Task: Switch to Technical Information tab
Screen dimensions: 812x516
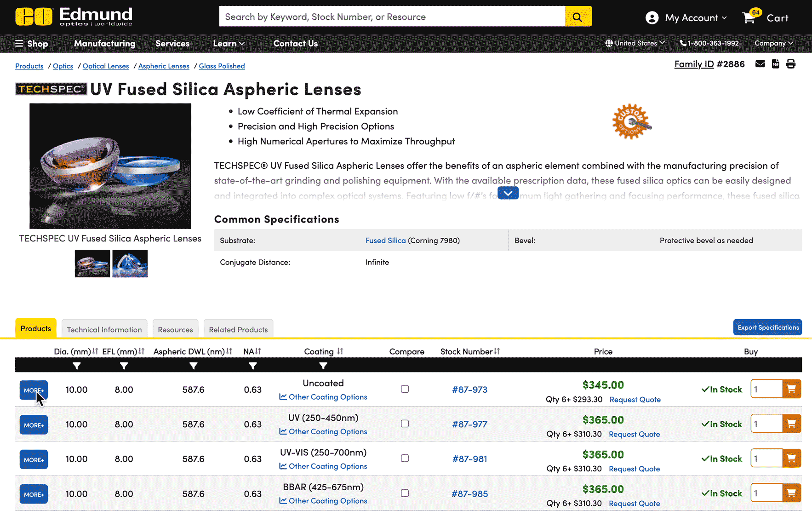Action: [x=104, y=329]
